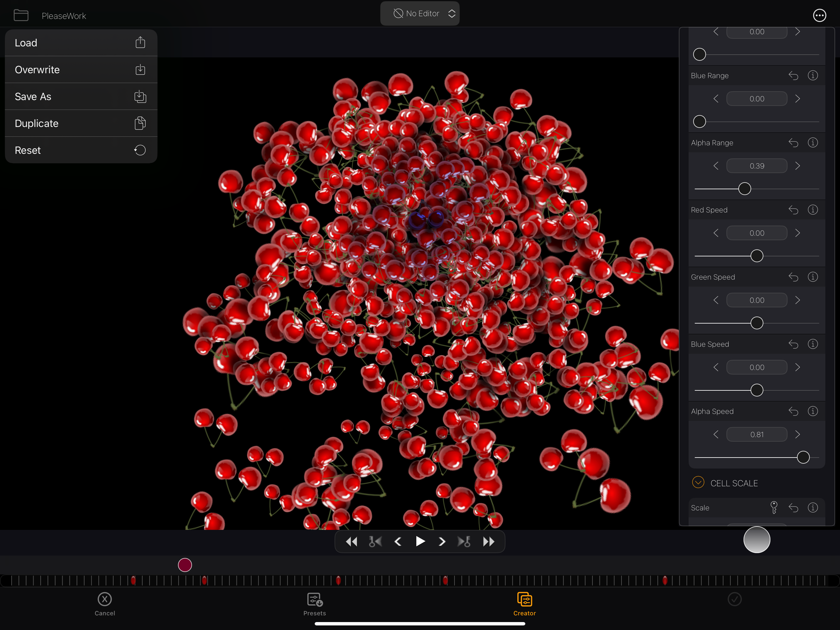Reset the Green Speed parameter
The height and width of the screenshot is (630, 840).
[793, 277]
